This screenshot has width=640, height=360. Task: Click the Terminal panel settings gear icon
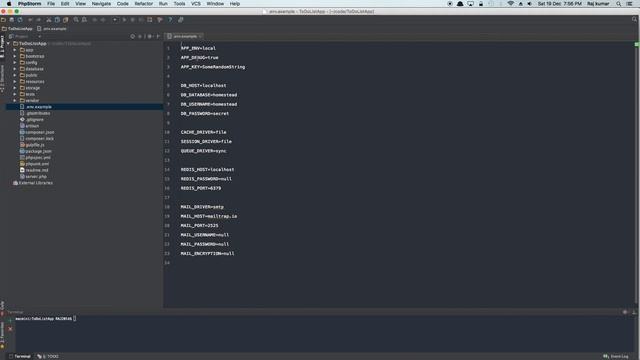pyautogui.click(x=625, y=312)
